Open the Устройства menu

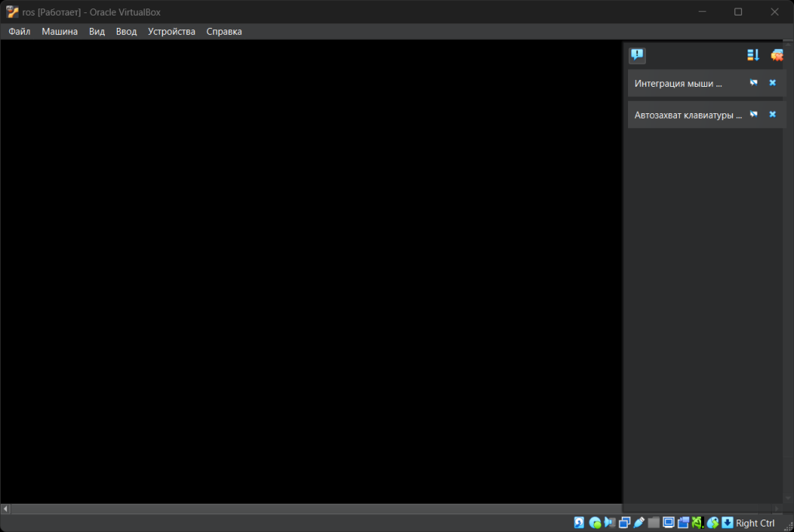tap(171, 32)
